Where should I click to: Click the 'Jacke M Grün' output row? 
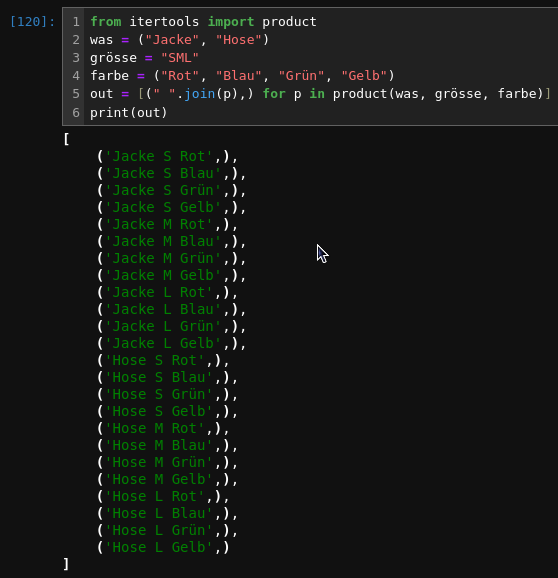click(171, 258)
